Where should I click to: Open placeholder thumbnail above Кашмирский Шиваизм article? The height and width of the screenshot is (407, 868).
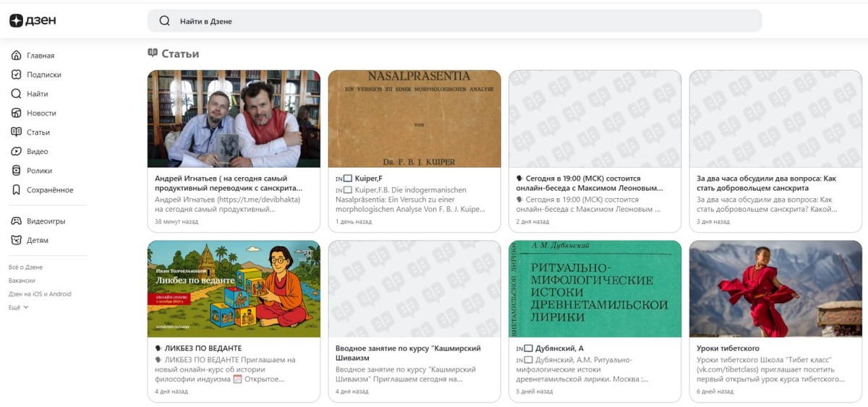(414, 289)
